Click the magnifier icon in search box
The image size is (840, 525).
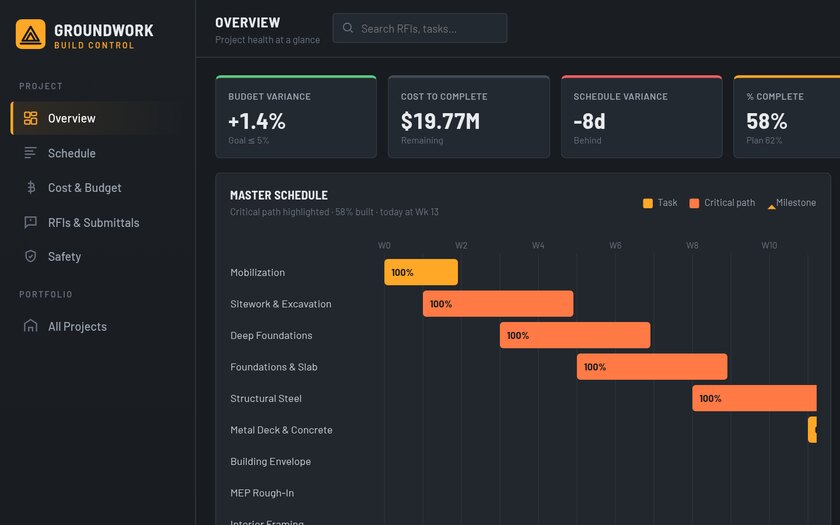click(x=348, y=28)
